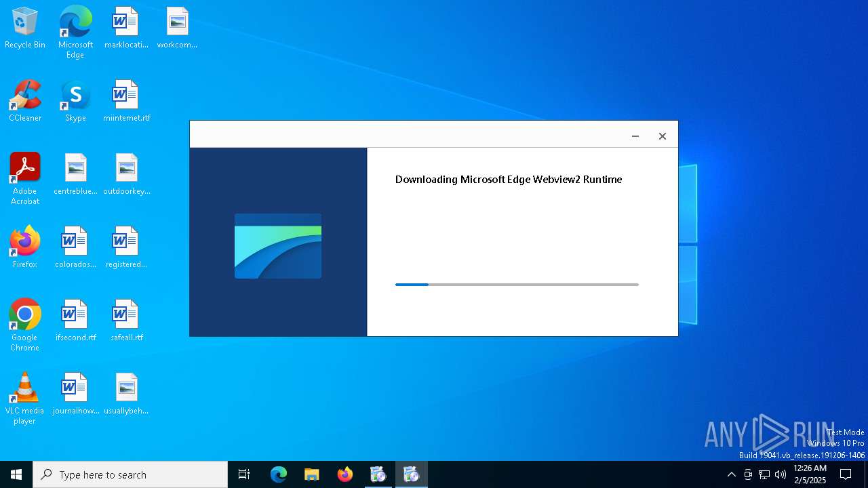Screen dimensions: 868x488
Task: Show hidden system tray icons
Action: [x=732, y=474]
